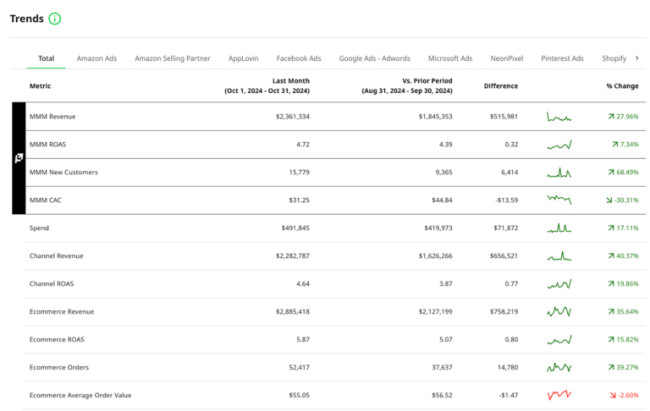This screenshot has width=650, height=411.
Task: Select the Total tab
Action: click(46, 59)
